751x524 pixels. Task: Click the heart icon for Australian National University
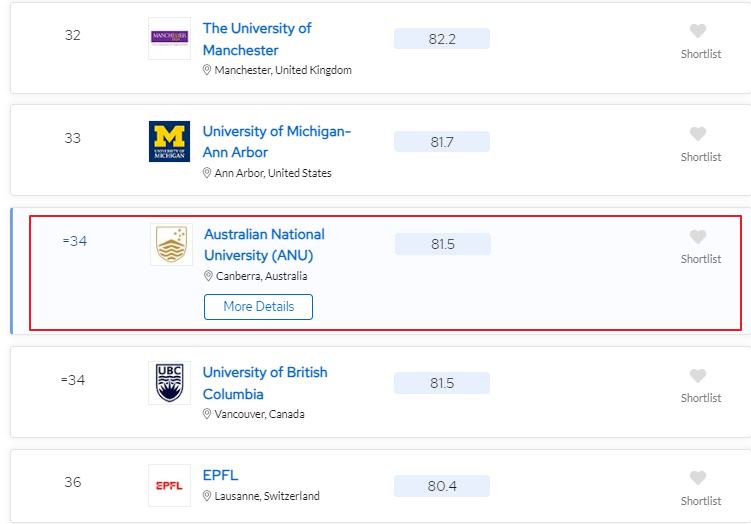click(x=698, y=237)
